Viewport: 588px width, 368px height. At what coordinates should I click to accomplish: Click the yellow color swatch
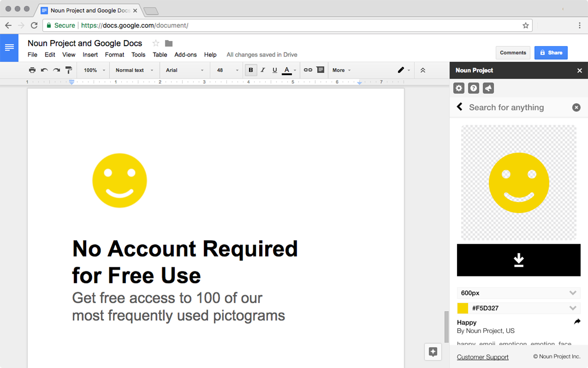(463, 308)
